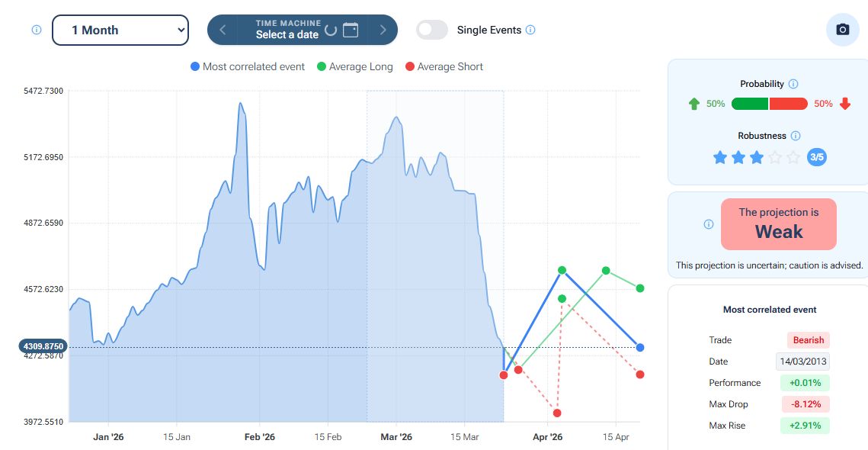The height and width of the screenshot is (450, 868).
Task: Click the 4309.8750 price marker label
Action: tap(44, 346)
